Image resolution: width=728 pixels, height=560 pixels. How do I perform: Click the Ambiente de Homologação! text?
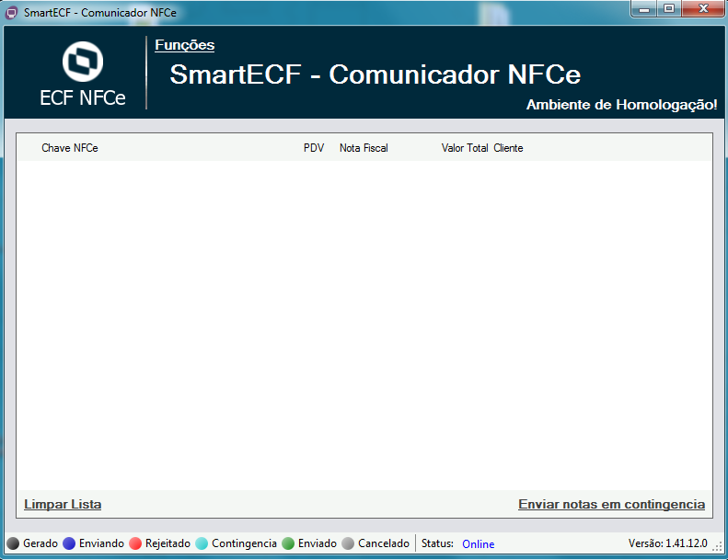coord(621,105)
